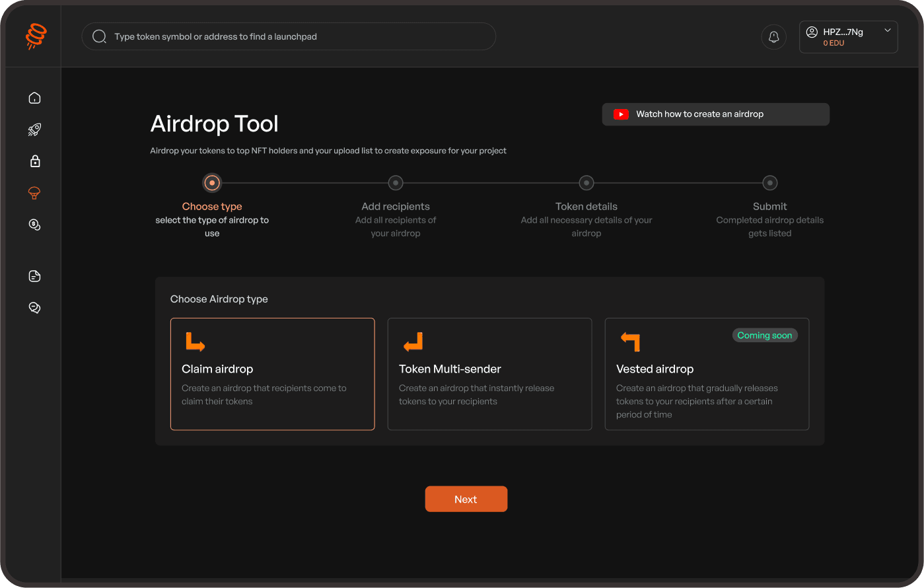Switch to the Choose type step

[211, 182]
